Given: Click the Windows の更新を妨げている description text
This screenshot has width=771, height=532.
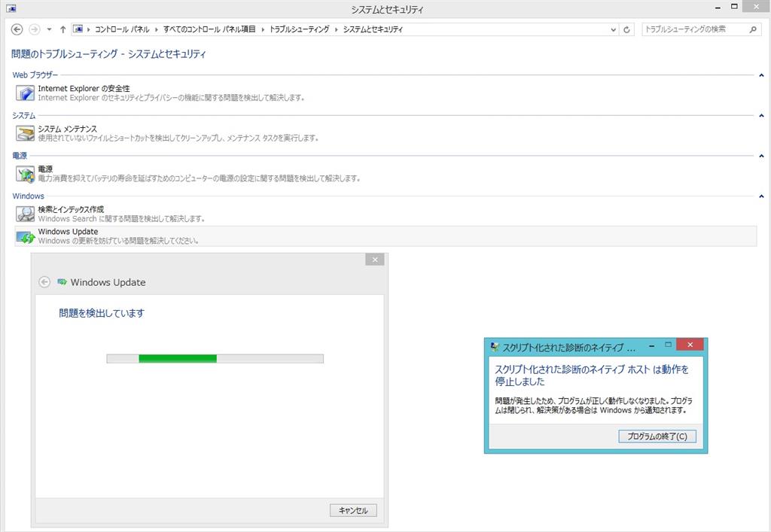Looking at the screenshot, I should (118, 241).
